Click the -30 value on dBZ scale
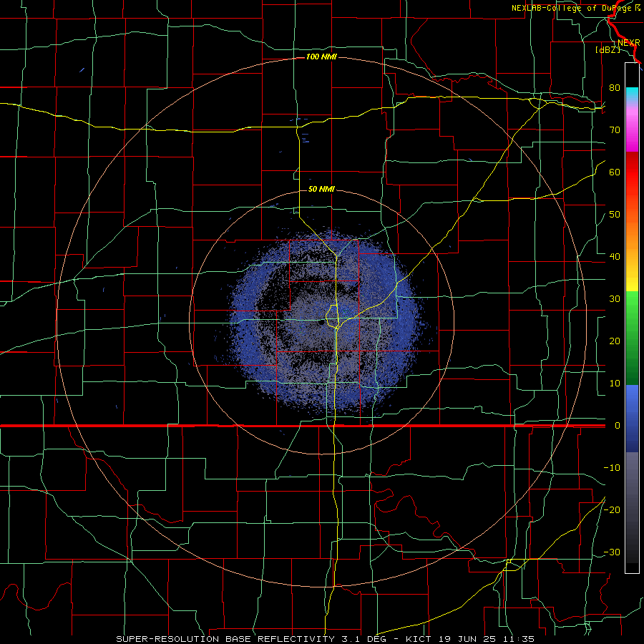644x644 pixels. pos(612,552)
